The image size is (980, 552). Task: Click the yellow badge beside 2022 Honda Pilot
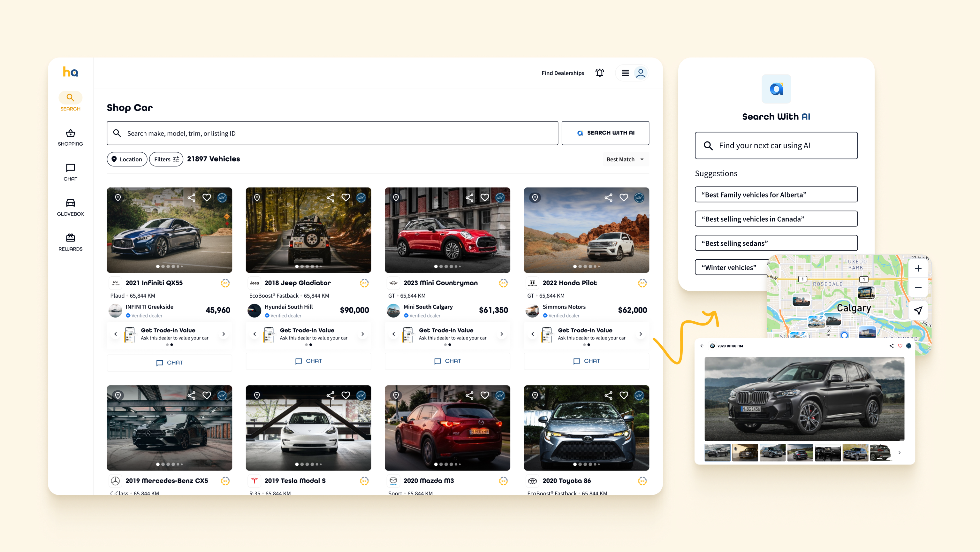coord(642,283)
